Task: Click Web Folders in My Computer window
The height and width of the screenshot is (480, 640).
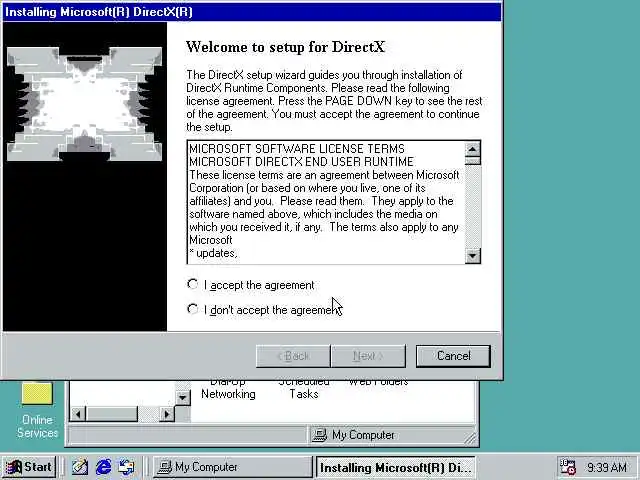Action: click(x=378, y=383)
